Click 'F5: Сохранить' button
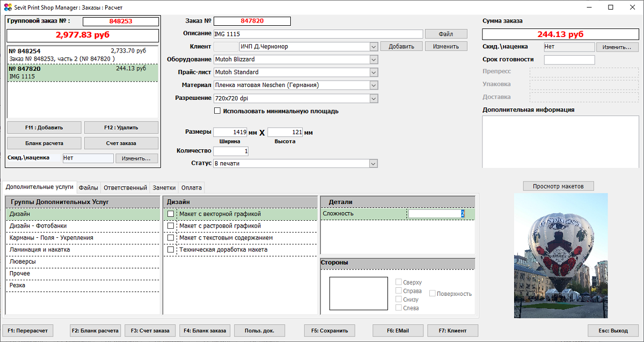Screen dimensions: 644x342 pyautogui.click(x=330, y=331)
